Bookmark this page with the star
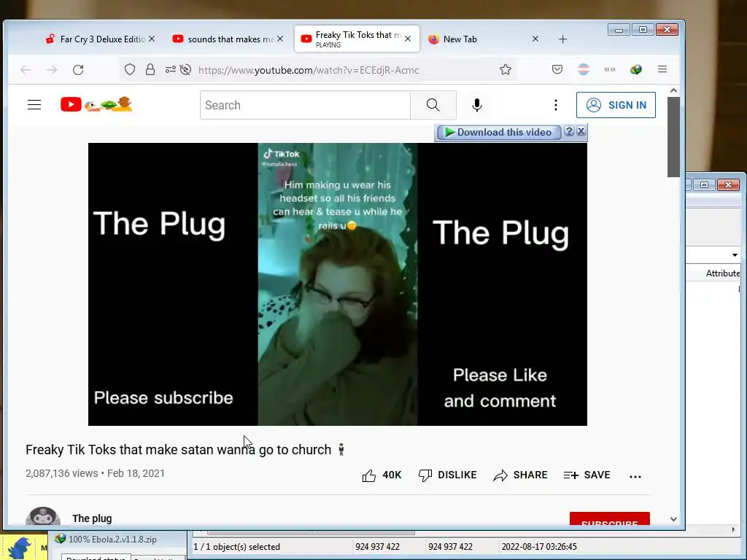747x560 pixels. (x=506, y=70)
